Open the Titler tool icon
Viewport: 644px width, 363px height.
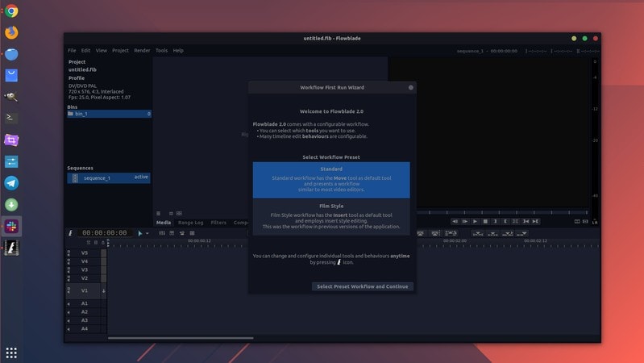pyautogui.click(x=172, y=233)
